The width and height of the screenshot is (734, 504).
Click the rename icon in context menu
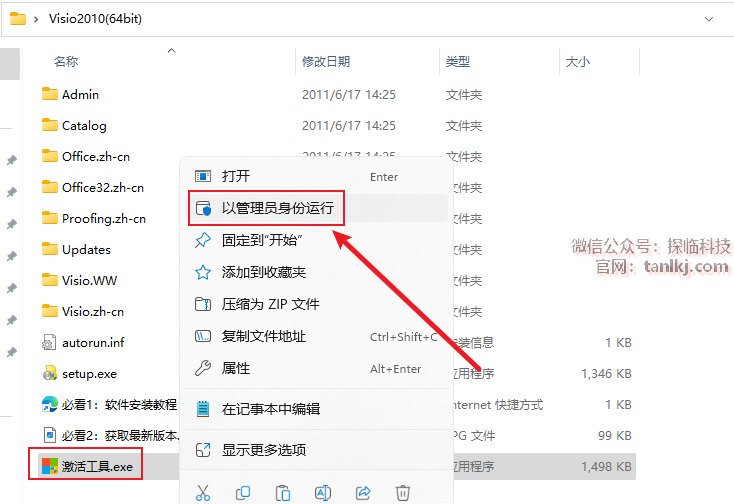[x=323, y=493]
